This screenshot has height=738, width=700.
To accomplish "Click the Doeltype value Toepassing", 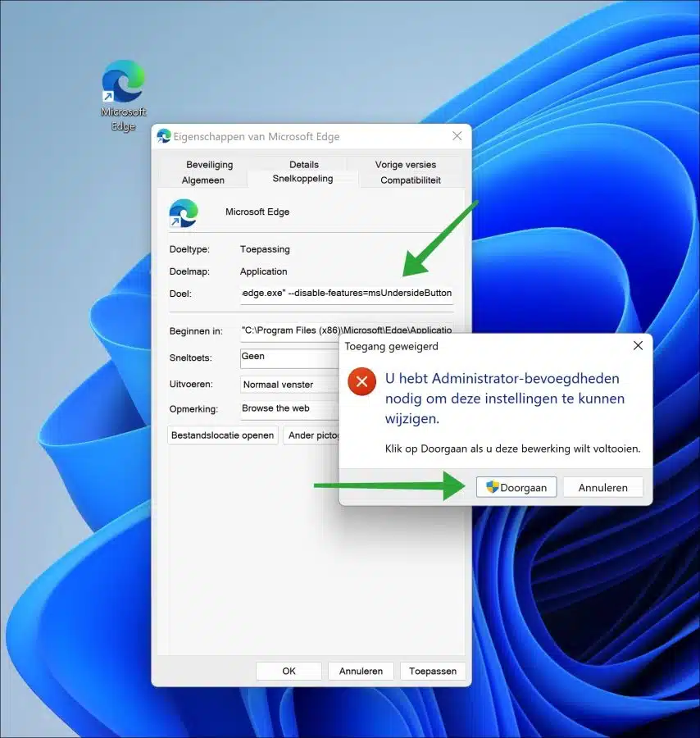I will pyautogui.click(x=265, y=249).
